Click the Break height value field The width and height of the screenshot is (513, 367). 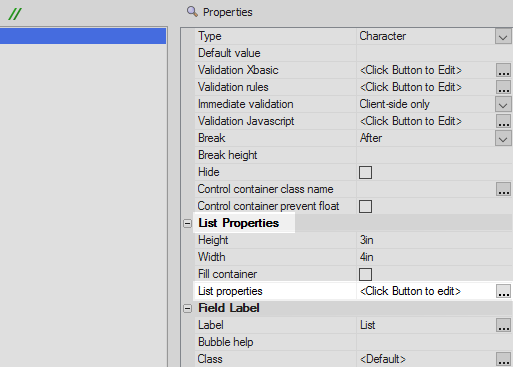point(434,155)
